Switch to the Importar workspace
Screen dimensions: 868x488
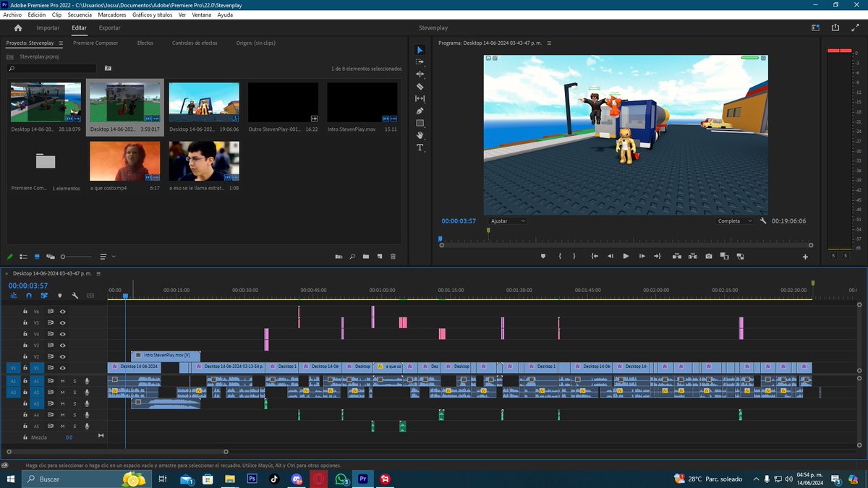48,28
